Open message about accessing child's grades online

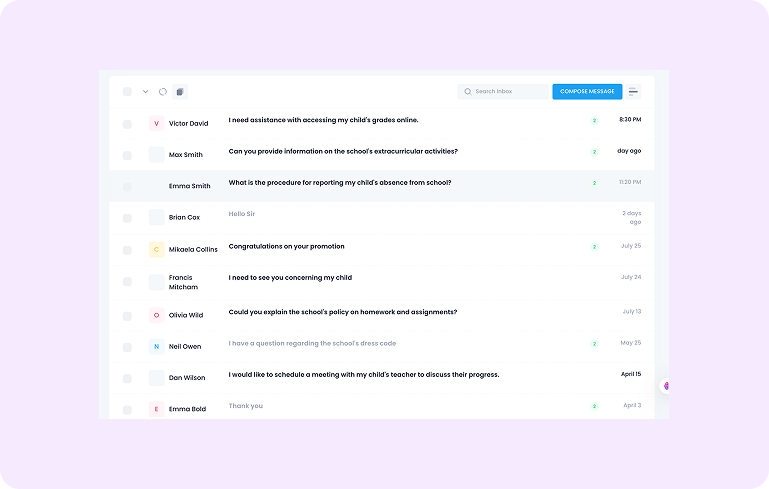click(323, 120)
